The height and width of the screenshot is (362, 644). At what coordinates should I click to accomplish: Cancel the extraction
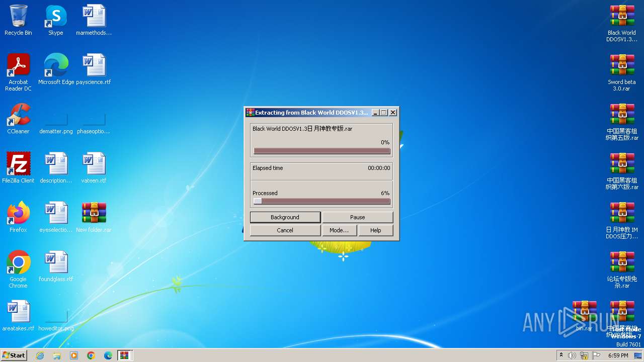(285, 230)
